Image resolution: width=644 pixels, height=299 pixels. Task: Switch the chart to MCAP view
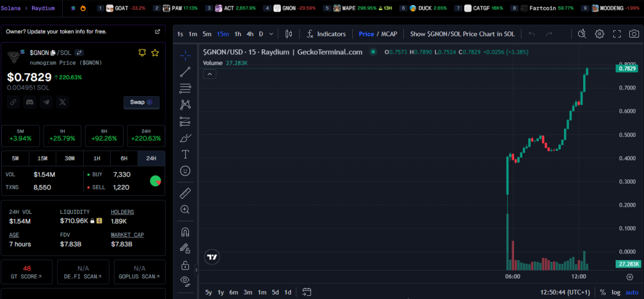click(388, 34)
